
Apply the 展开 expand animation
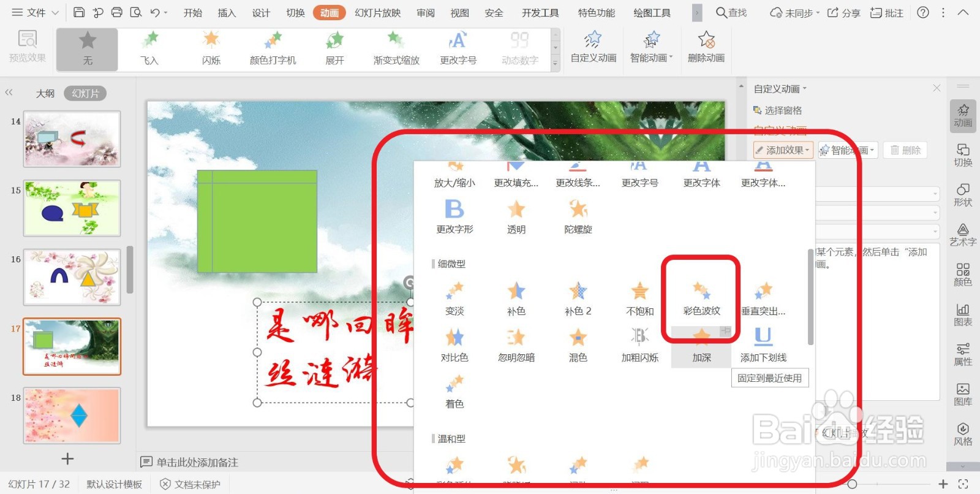click(x=335, y=49)
